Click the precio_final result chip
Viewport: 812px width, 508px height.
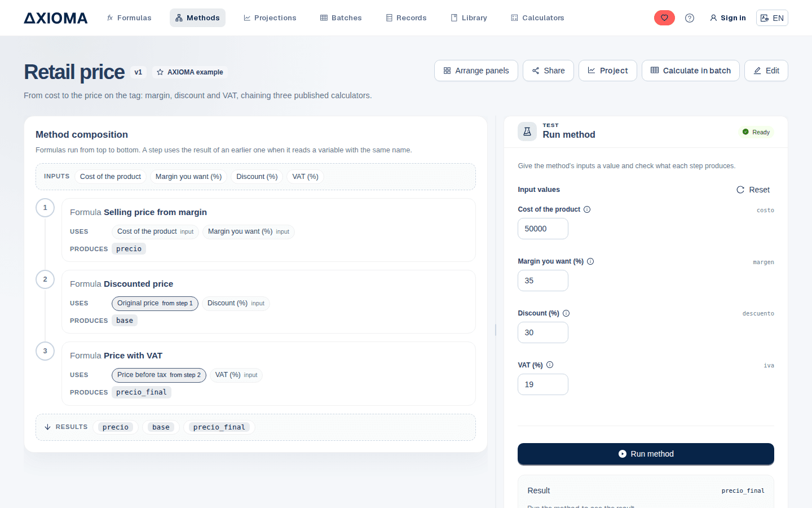pyautogui.click(x=219, y=427)
